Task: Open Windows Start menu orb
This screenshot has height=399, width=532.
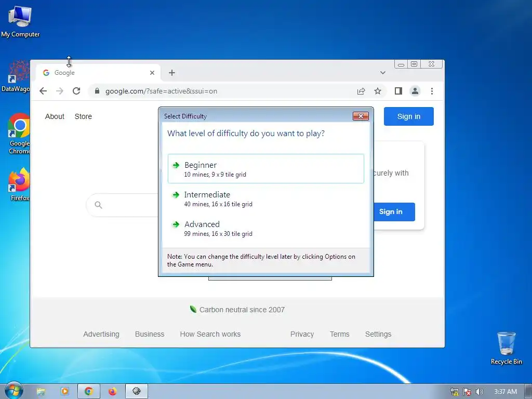Action: (x=14, y=391)
